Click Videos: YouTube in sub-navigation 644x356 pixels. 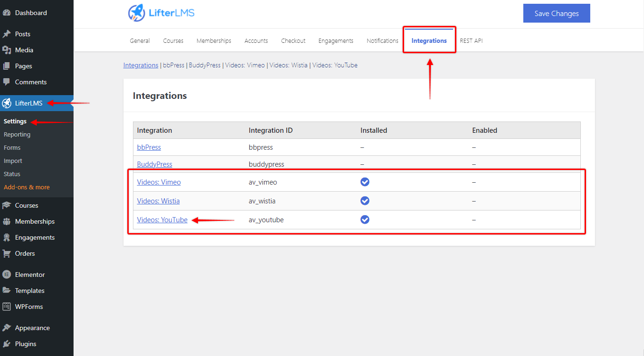[335, 65]
